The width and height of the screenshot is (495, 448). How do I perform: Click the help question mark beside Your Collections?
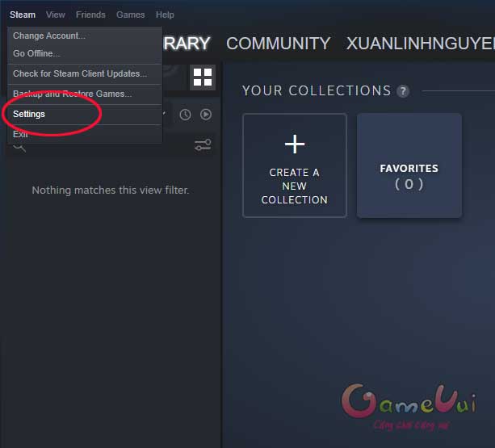point(403,91)
